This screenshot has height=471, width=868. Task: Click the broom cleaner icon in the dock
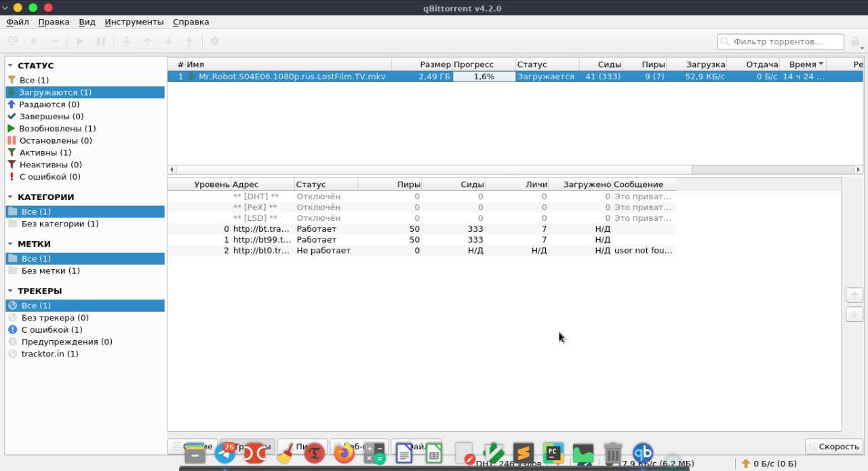click(284, 453)
